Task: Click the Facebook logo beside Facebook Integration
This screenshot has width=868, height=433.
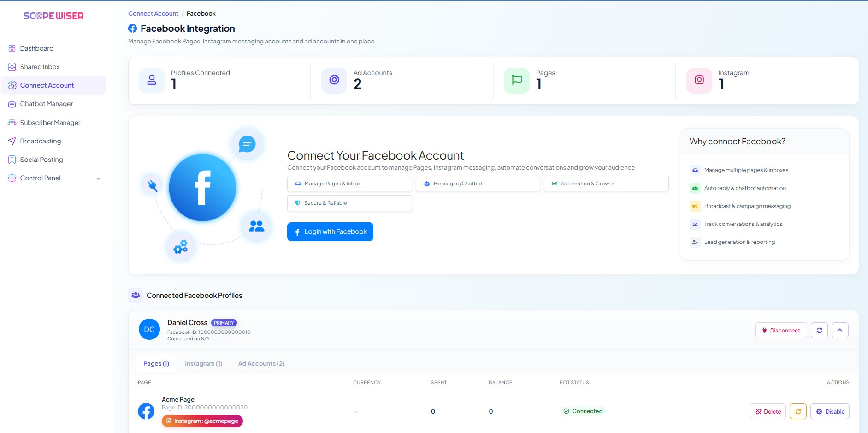Action: click(133, 29)
